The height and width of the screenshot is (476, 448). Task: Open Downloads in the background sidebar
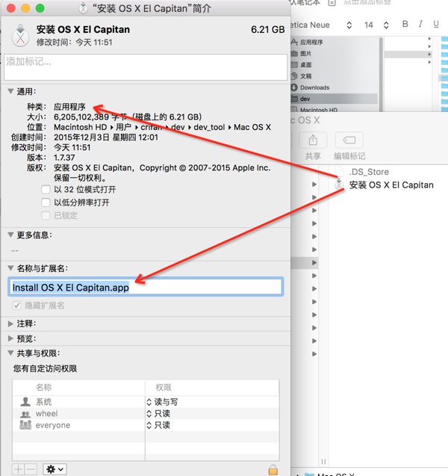[x=314, y=87]
